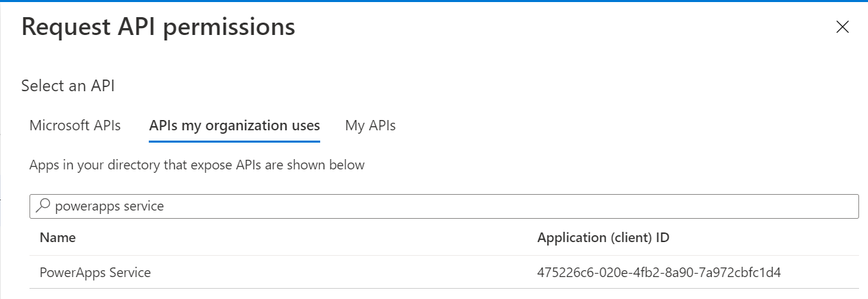
Task: Click the Application (client) ID column header
Action: (603, 238)
